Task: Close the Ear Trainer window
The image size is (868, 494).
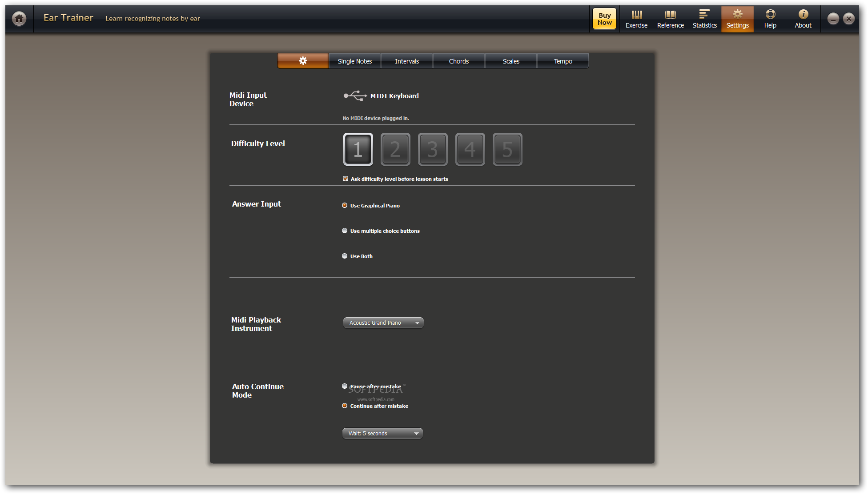Action: [x=848, y=19]
